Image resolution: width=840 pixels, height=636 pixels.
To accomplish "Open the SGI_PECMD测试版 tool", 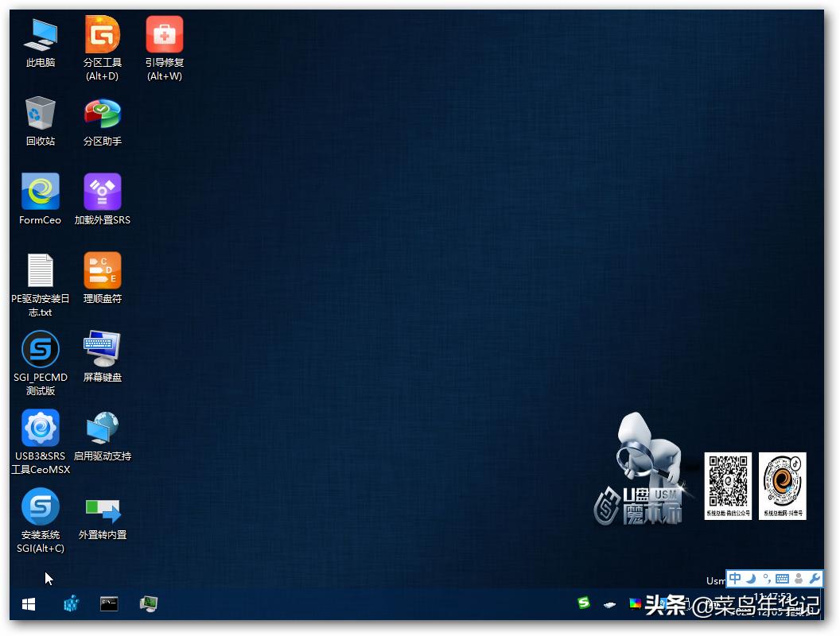I will pos(40,350).
